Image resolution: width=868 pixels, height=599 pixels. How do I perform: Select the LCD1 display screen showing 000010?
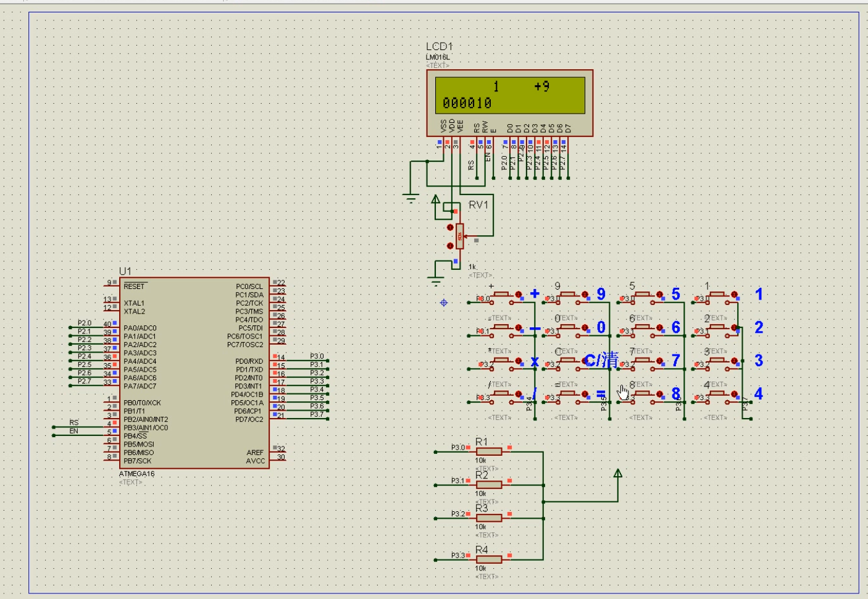click(510, 95)
